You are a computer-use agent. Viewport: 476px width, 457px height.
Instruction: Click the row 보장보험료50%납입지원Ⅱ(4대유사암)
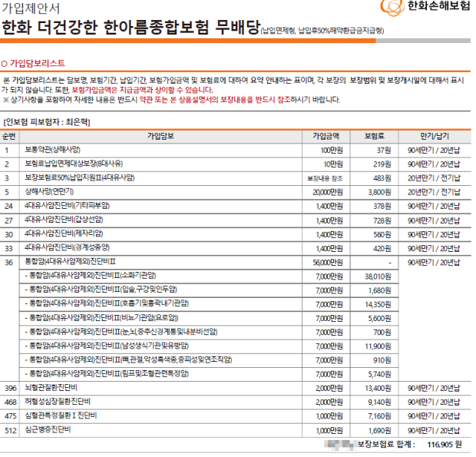pyautogui.click(x=236, y=178)
